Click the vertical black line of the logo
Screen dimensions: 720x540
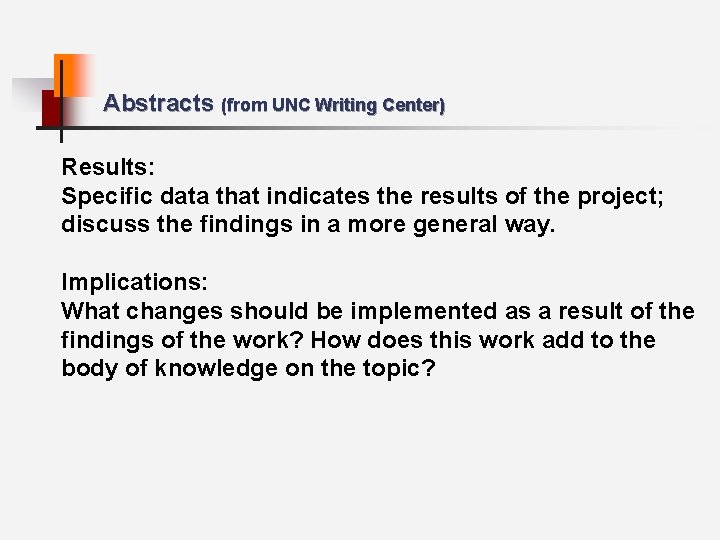62,101
